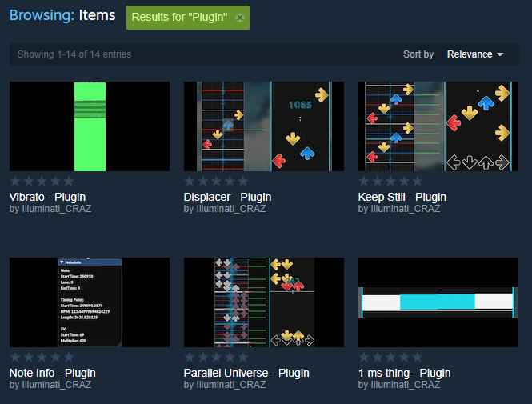This screenshot has height=404, width=532.
Task: Select the "Showing 1-14 of 14 entries" text
Action: [74, 54]
